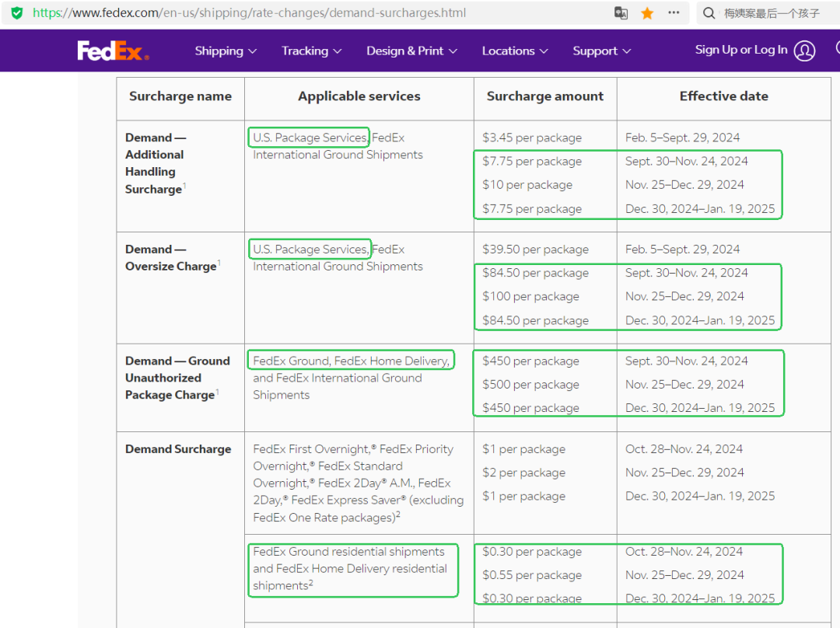The image size is (840, 628).
Task: Click footnote 1 beside Oversize Charge
Action: (219, 263)
